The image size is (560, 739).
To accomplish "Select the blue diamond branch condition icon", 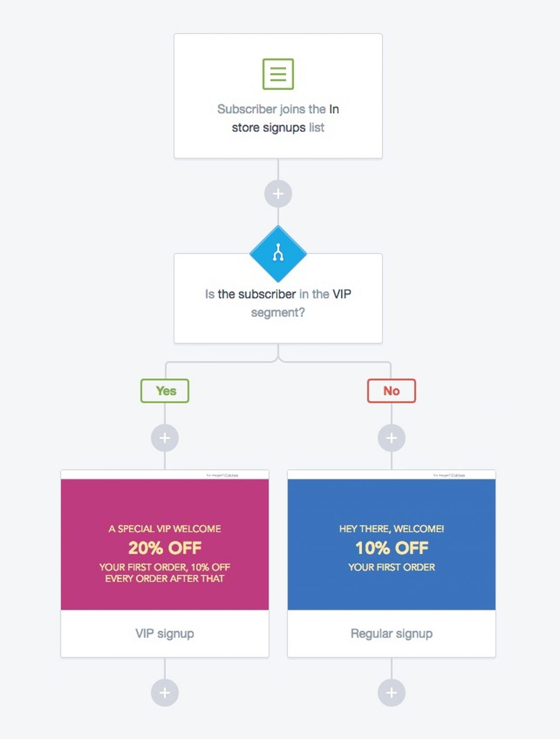I will pos(278,253).
